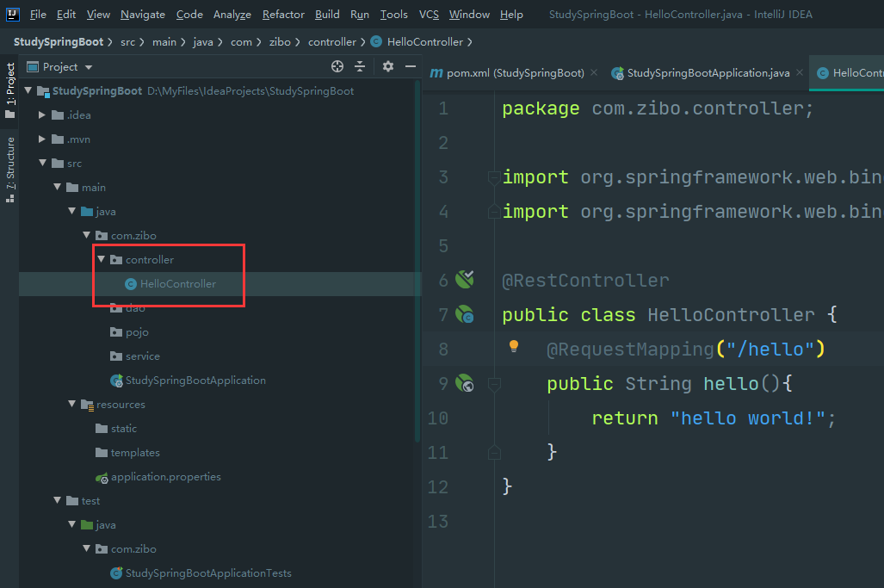Open the Refactor menu

pos(283,14)
